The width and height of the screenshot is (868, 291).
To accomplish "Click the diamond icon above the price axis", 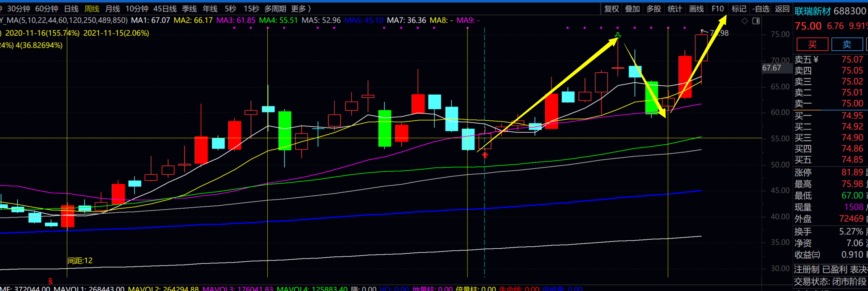I will [745, 21].
